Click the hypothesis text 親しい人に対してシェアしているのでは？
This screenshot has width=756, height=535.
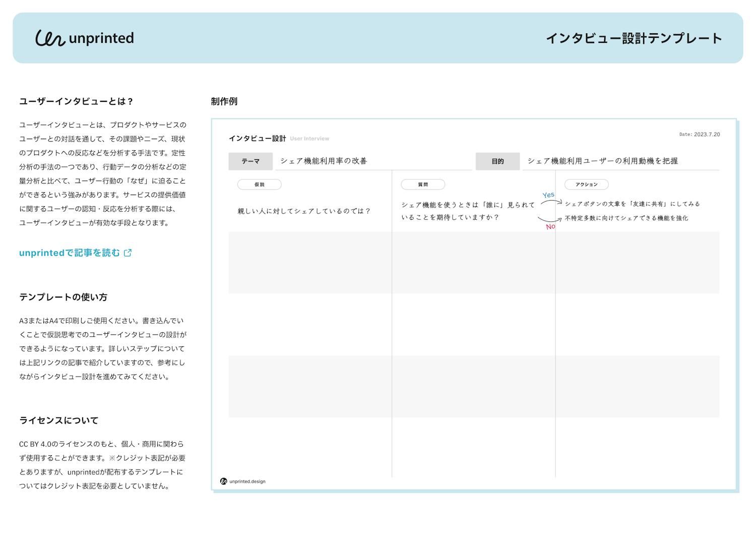(x=304, y=211)
